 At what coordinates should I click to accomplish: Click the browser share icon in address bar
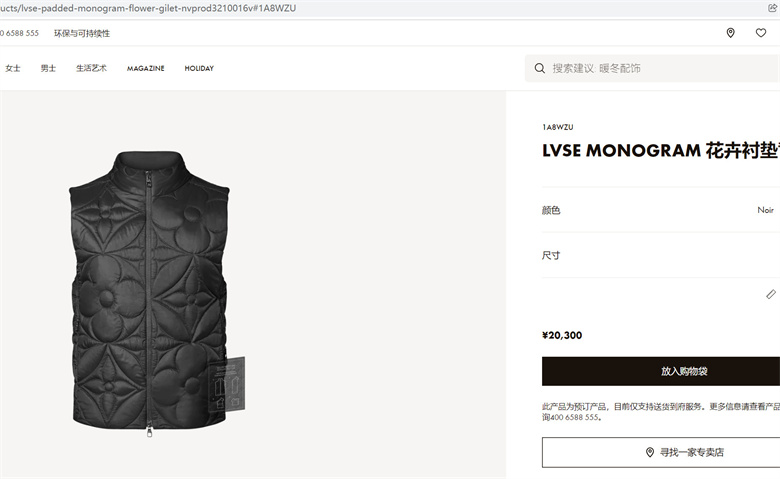click(x=773, y=8)
